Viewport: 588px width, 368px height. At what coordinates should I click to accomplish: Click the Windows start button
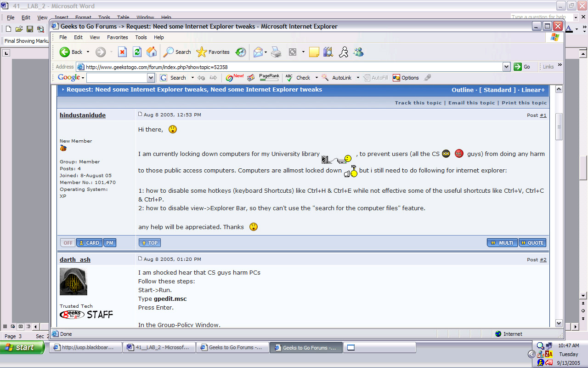point(23,347)
